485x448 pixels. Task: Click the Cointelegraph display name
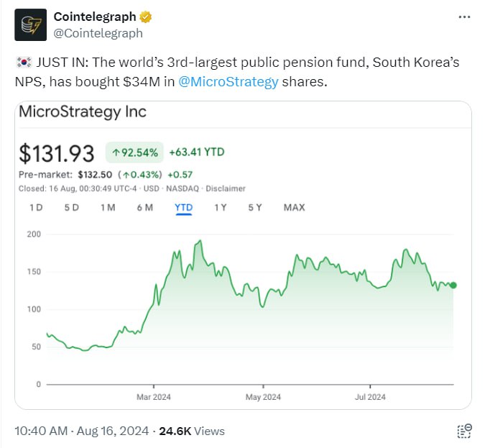pos(95,17)
